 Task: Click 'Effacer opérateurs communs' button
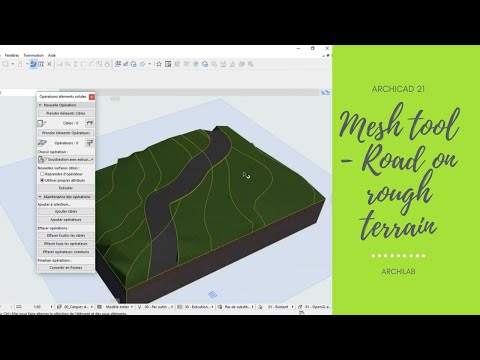(66, 252)
